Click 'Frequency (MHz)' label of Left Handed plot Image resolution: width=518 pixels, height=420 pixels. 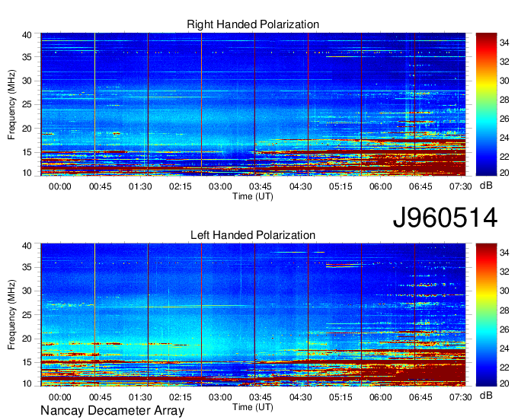(x=11, y=315)
